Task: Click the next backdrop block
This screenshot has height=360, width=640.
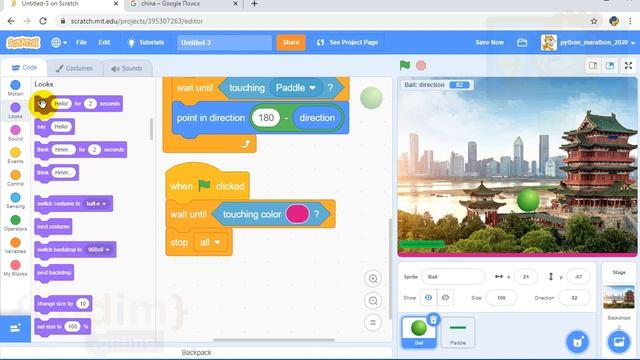Action: 54,273
